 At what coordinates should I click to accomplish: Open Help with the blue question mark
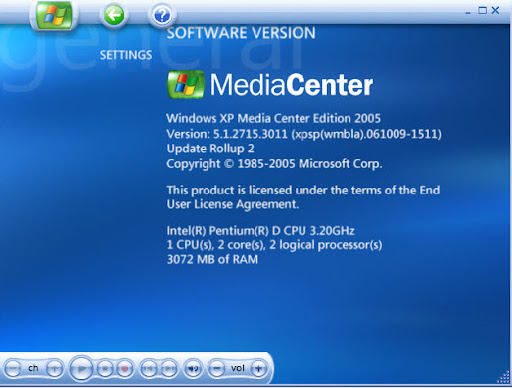point(162,15)
